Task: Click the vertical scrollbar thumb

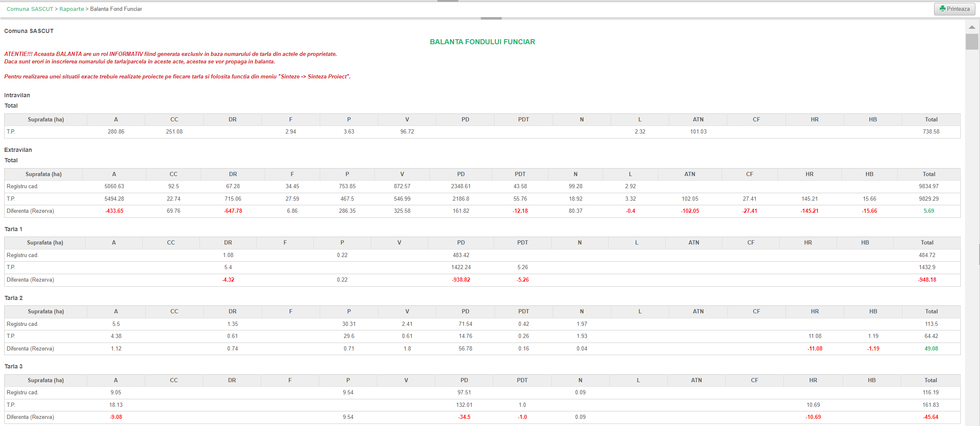Action: click(972, 42)
